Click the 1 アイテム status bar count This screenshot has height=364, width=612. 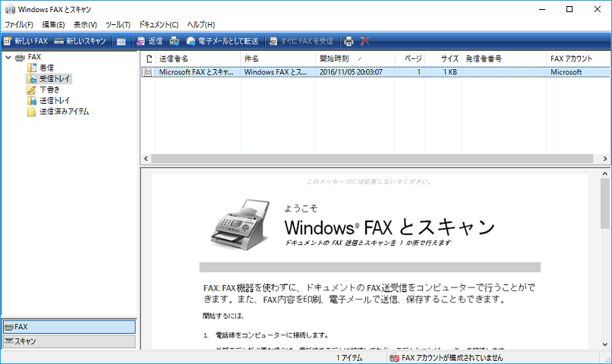click(349, 358)
